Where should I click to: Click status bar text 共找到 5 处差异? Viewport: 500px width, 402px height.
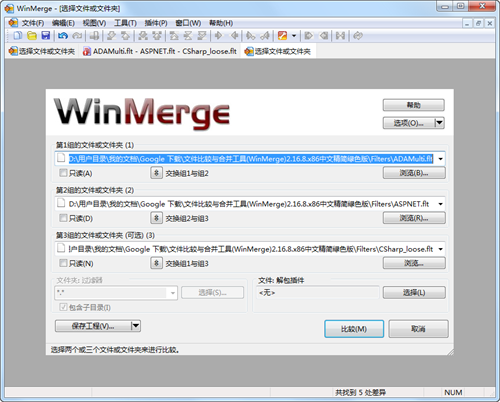360,392
